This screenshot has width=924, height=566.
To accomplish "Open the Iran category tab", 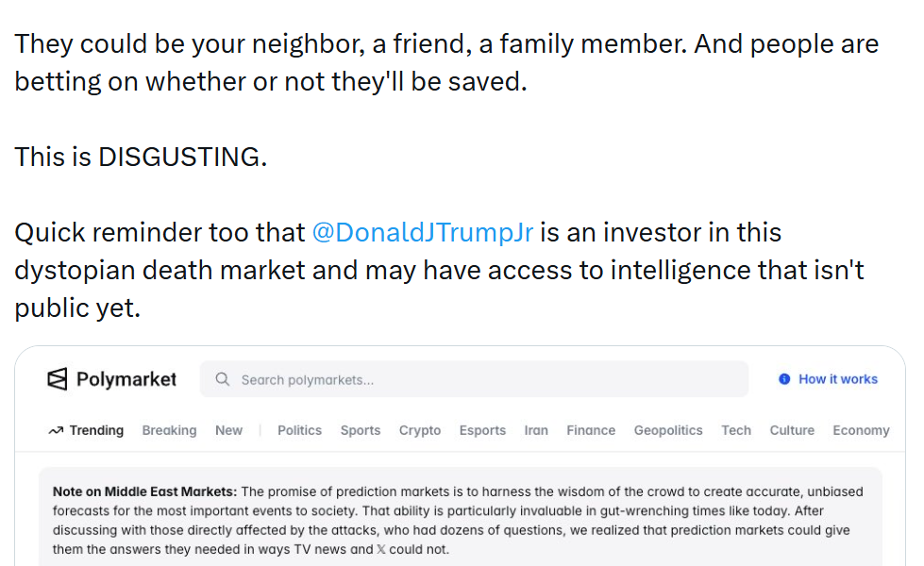I will (536, 430).
